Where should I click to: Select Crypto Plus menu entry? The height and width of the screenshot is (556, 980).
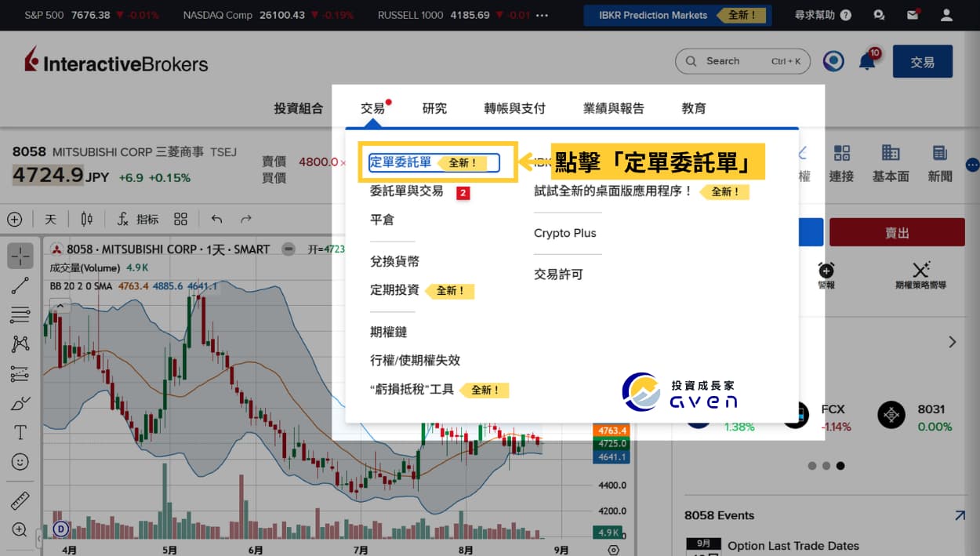564,233
